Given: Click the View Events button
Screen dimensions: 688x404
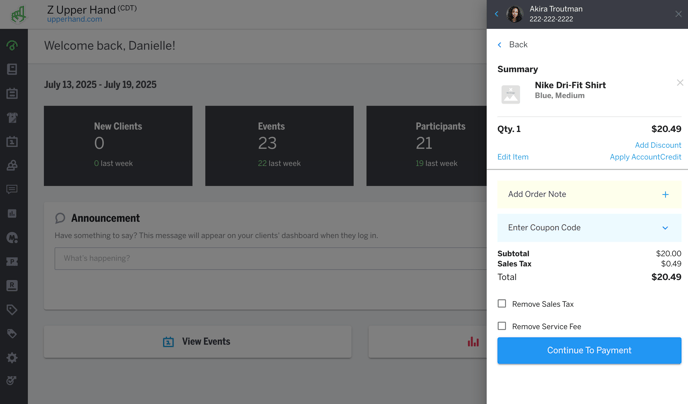Looking at the screenshot, I should coord(197,342).
